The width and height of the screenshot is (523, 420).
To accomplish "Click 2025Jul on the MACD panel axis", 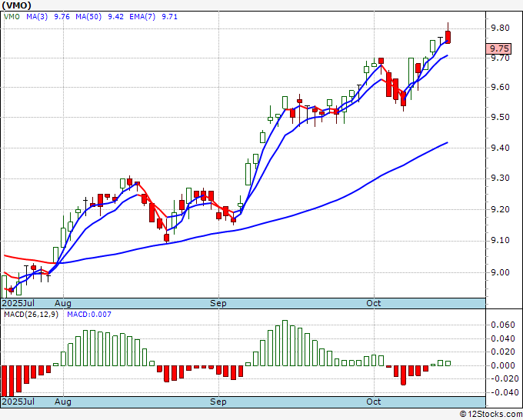I will tap(18, 402).
